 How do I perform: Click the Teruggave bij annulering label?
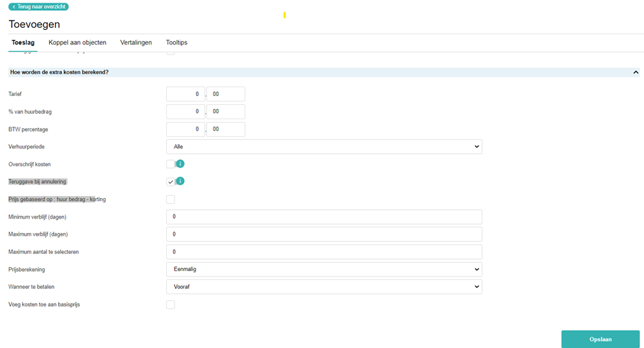click(x=37, y=181)
